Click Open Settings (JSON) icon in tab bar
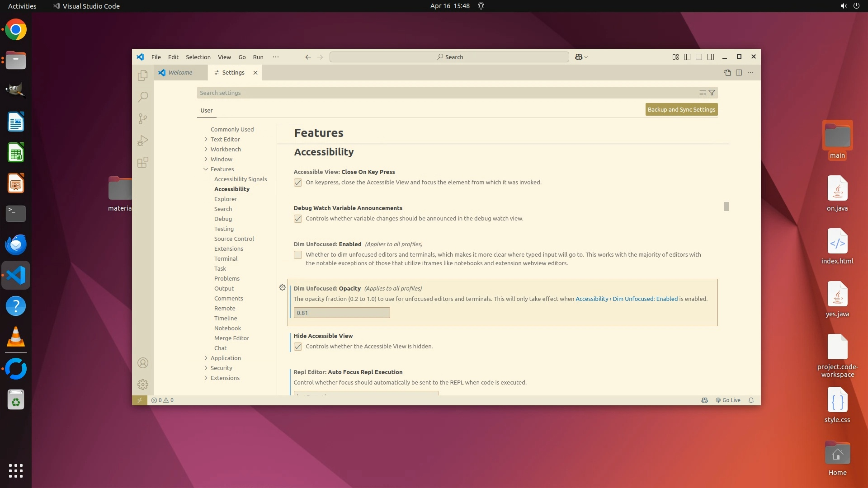 pyautogui.click(x=727, y=73)
